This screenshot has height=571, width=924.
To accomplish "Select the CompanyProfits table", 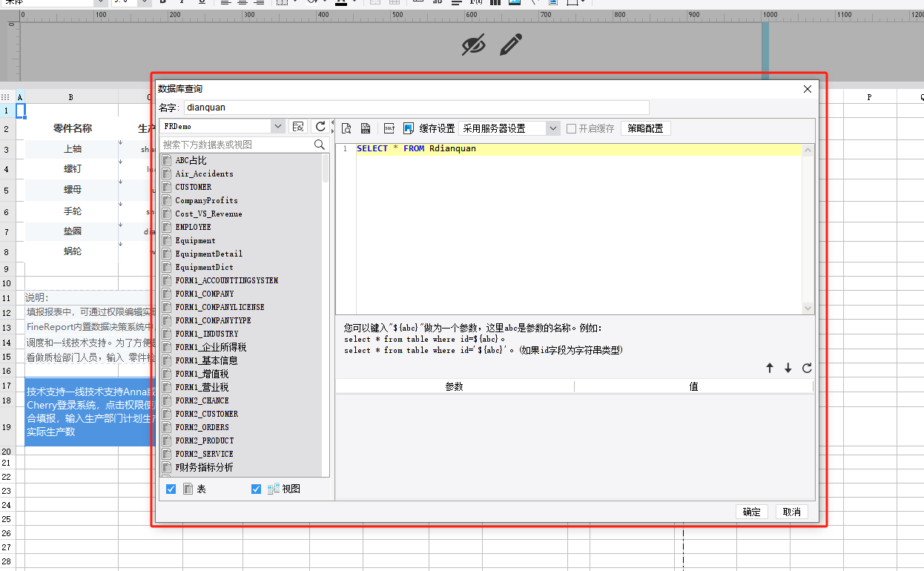I will [206, 200].
